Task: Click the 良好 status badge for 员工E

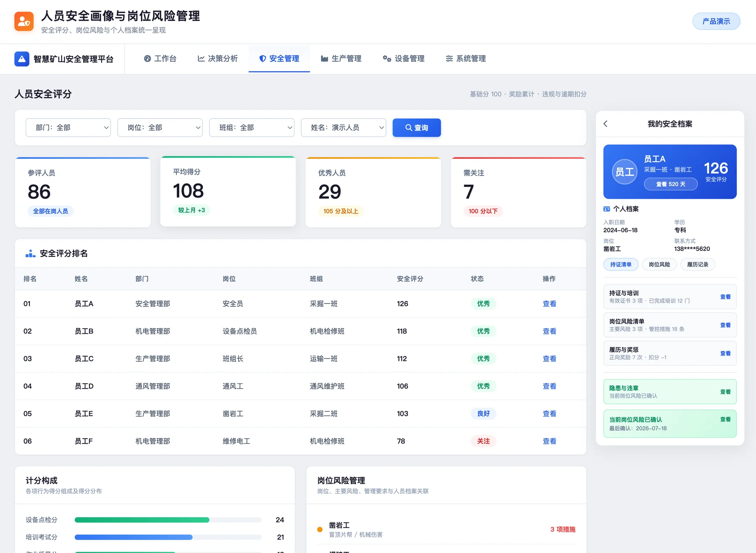Action: point(483,413)
